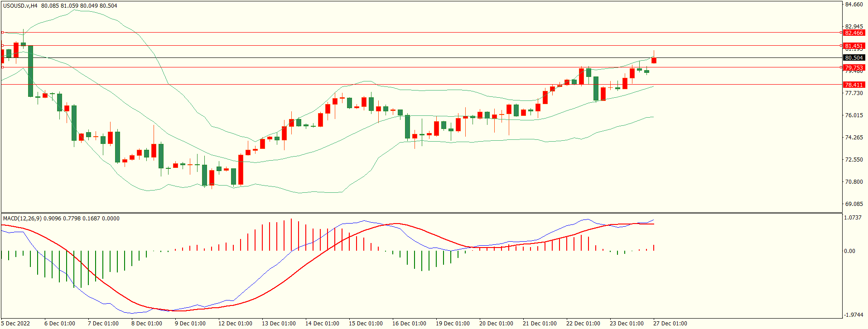This screenshot has width=868, height=329.
Task: Click the 81.451 red price level label
Action: pyautogui.click(x=854, y=46)
